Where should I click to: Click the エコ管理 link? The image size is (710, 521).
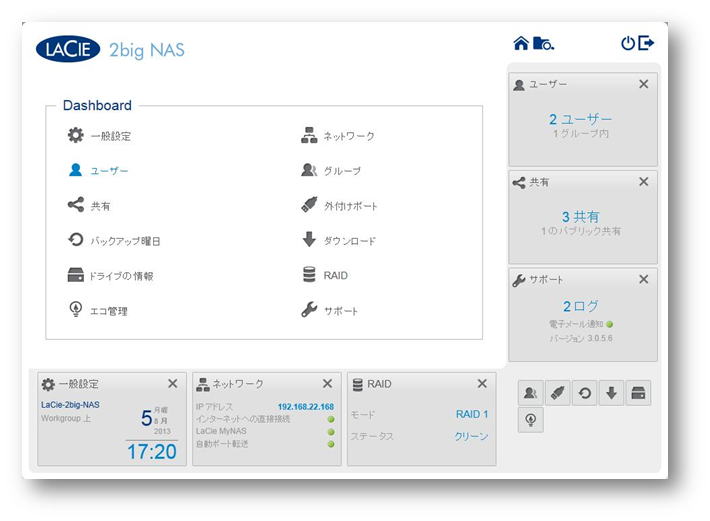tap(109, 311)
